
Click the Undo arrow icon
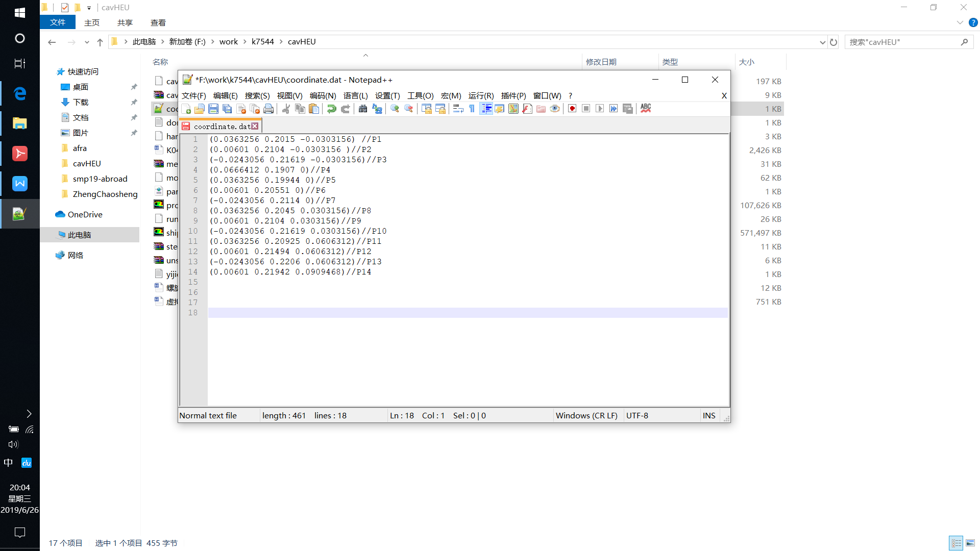tap(331, 109)
